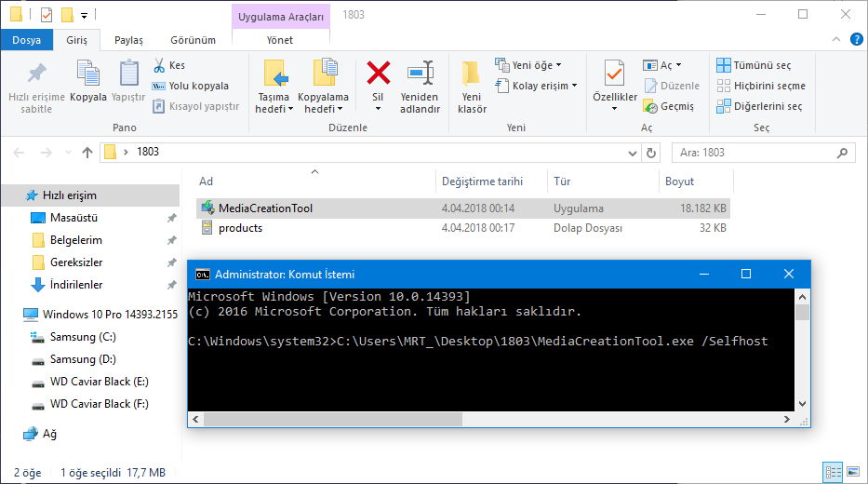Click Command Prompt scroll-down arrow
This screenshot has height=484, width=868.
[802, 404]
